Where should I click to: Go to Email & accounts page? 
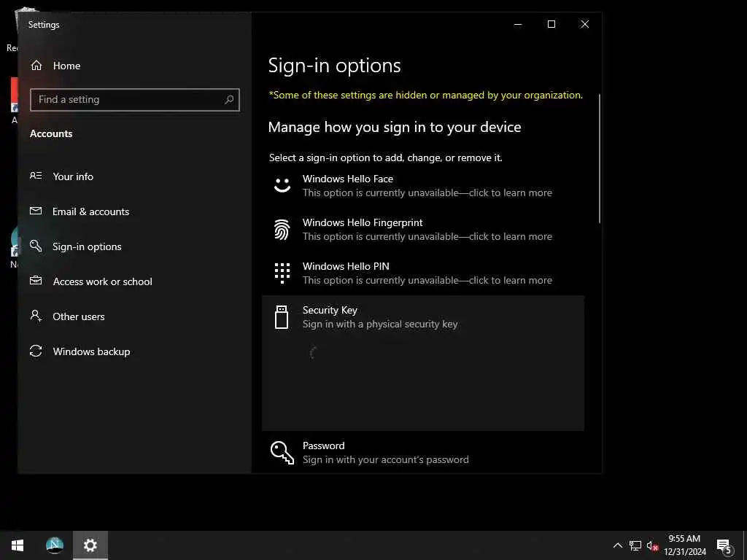coord(134,211)
